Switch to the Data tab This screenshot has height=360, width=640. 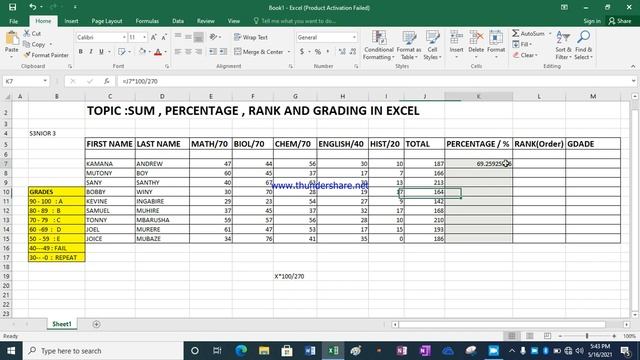[178, 21]
